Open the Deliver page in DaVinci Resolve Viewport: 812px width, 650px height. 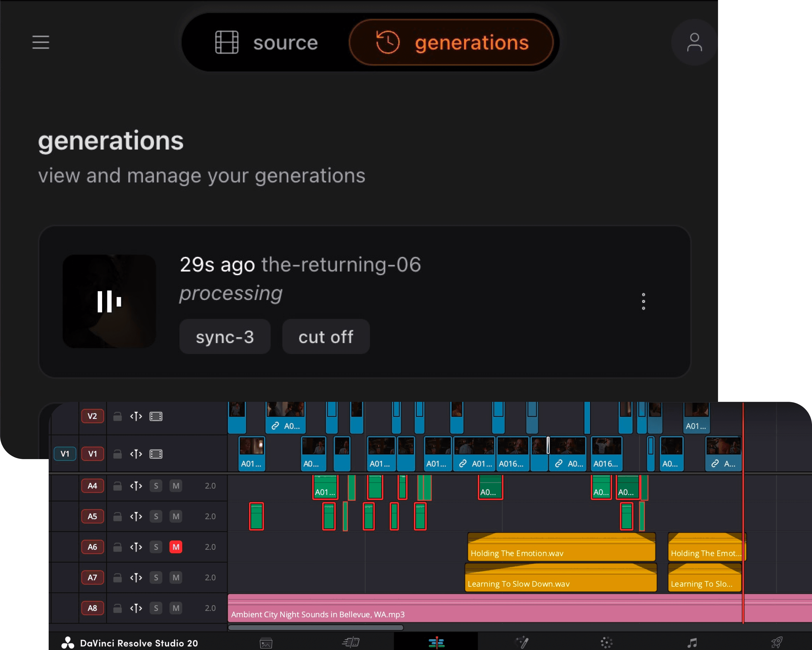point(777,642)
